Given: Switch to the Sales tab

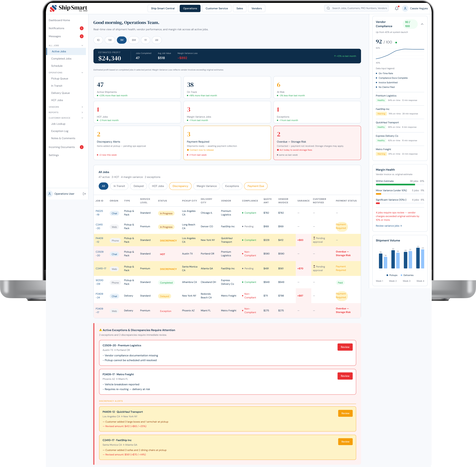Looking at the screenshot, I should click(240, 8).
